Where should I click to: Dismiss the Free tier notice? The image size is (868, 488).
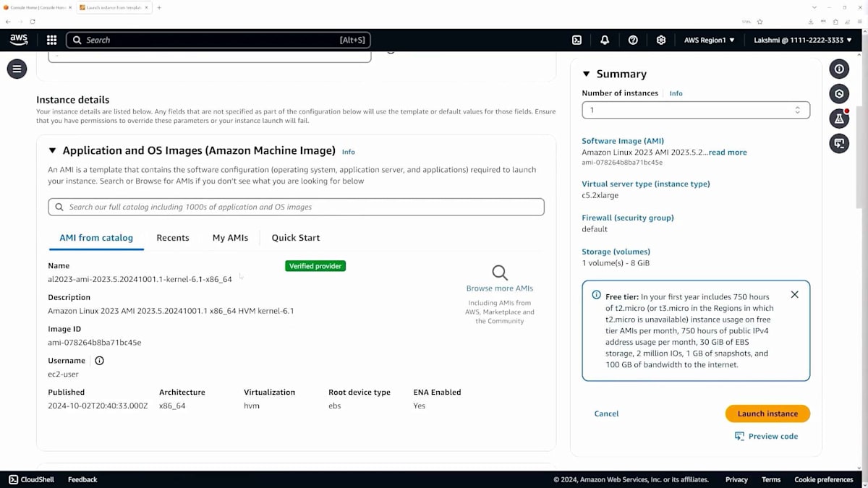coord(795,295)
